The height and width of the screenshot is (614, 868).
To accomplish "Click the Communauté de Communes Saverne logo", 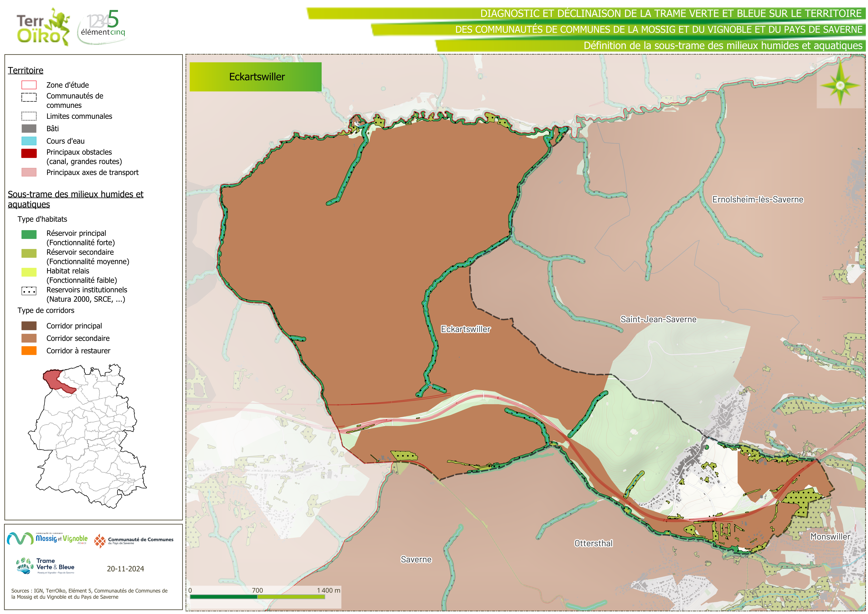I will click(x=134, y=541).
